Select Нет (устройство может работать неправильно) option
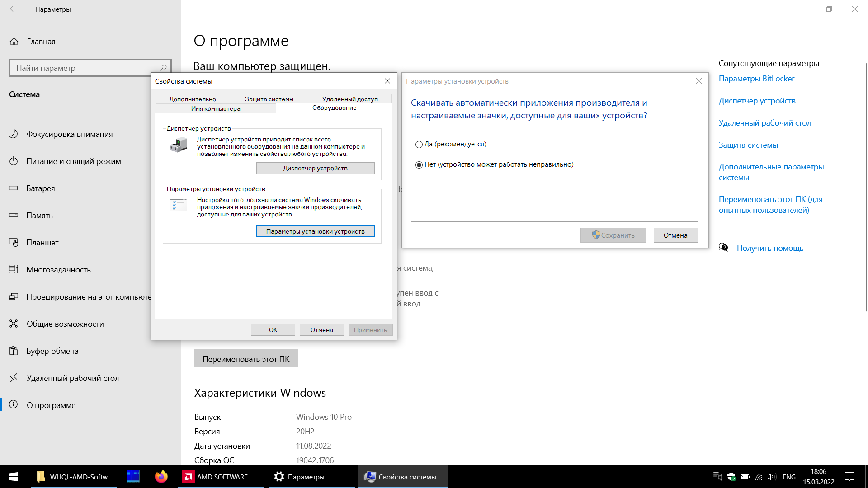The width and height of the screenshot is (868, 488). (419, 165)
